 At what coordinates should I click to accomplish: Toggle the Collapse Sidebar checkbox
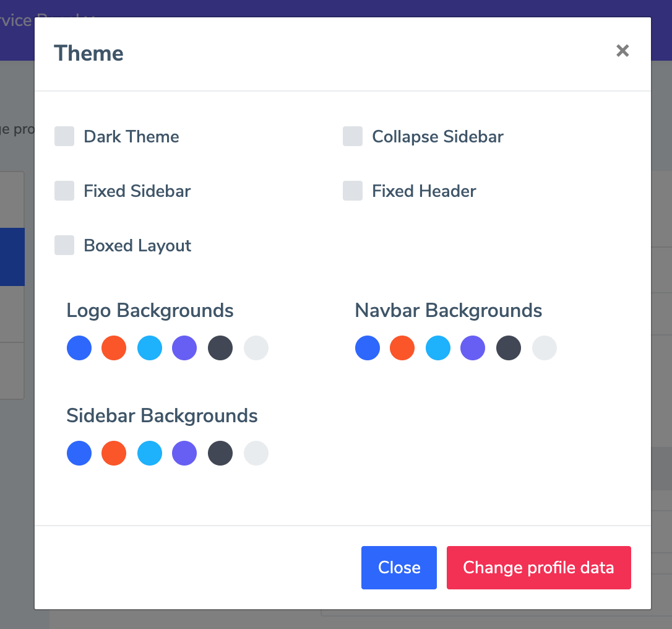353,136
